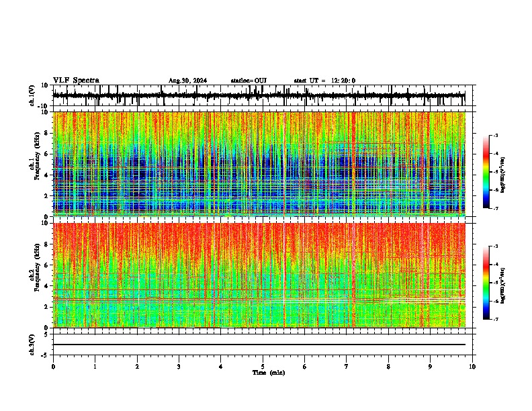This screenshot has width=532, height=411.
Task: Click the ch.1 spectrogram panel
Action: (259, 164)
